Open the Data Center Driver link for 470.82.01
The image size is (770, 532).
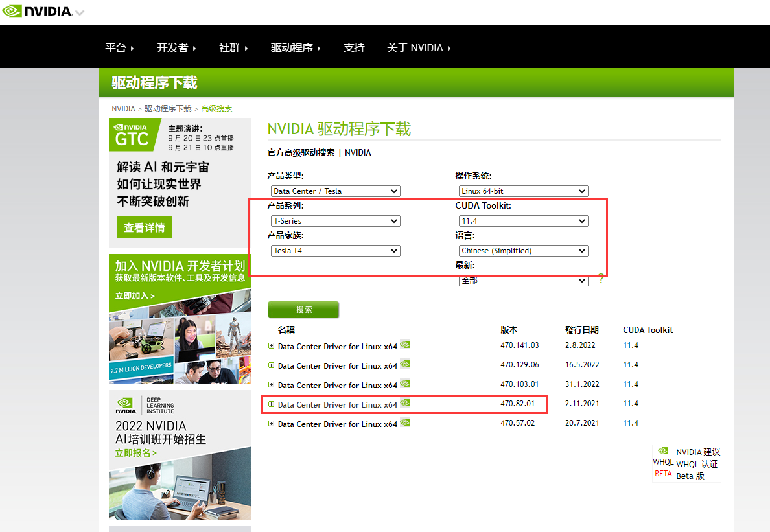tap(338, 404)
